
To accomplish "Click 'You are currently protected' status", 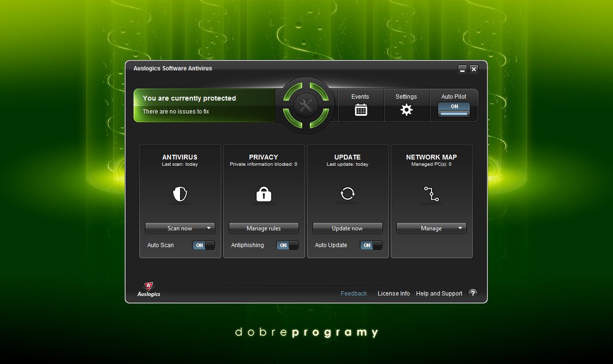I will (x=189, y=98).
